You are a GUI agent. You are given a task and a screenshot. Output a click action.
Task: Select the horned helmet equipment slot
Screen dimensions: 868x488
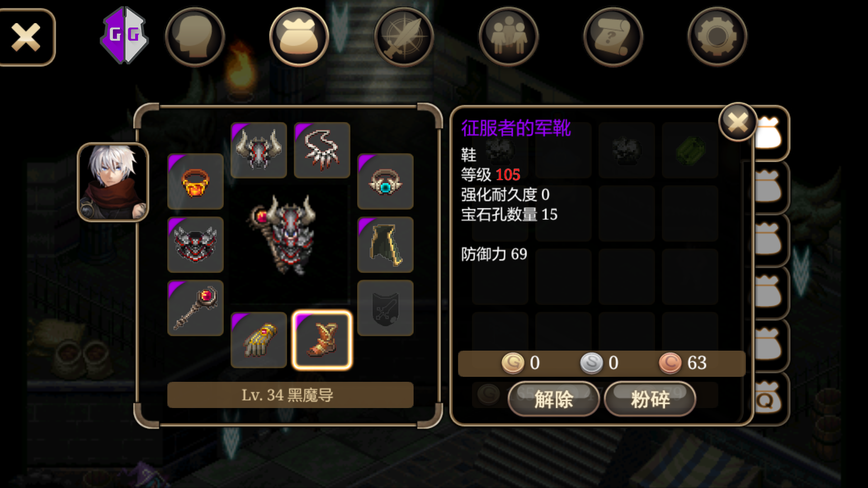(259, 150)
